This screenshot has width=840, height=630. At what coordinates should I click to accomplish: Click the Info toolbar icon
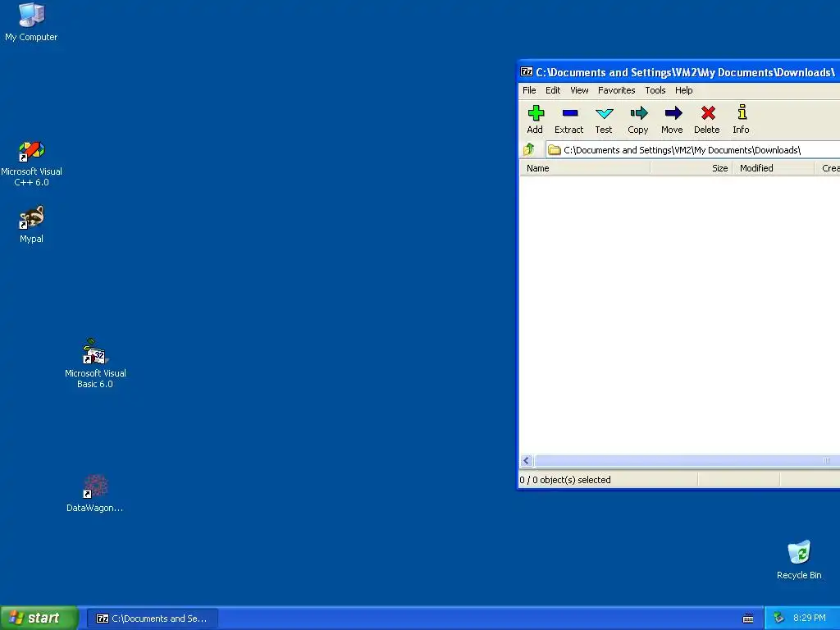(742, 119)
